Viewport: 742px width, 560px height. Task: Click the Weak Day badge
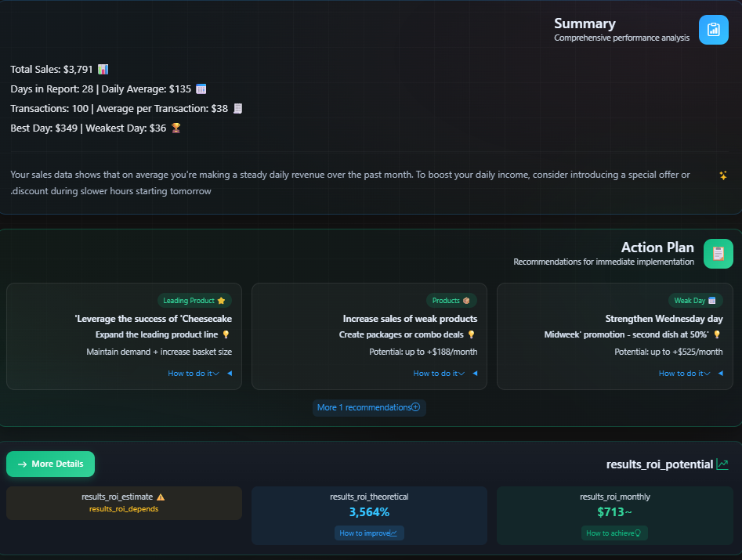[x=695, y=300]
